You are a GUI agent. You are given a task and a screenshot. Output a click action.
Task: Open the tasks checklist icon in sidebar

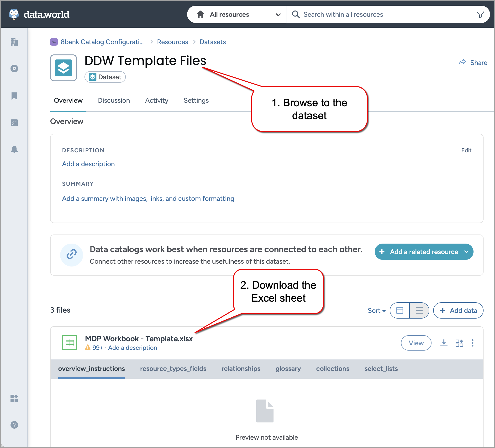tap(14, 123)
